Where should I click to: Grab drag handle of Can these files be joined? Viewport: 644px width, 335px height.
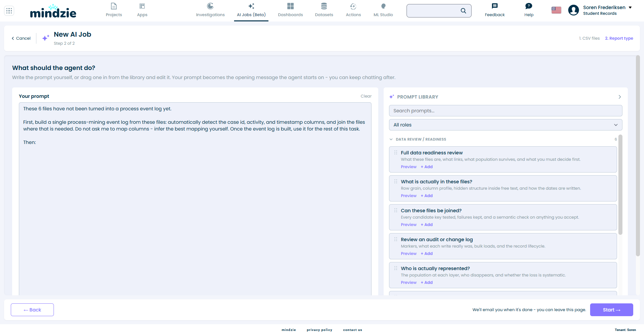tap(396, 211)
